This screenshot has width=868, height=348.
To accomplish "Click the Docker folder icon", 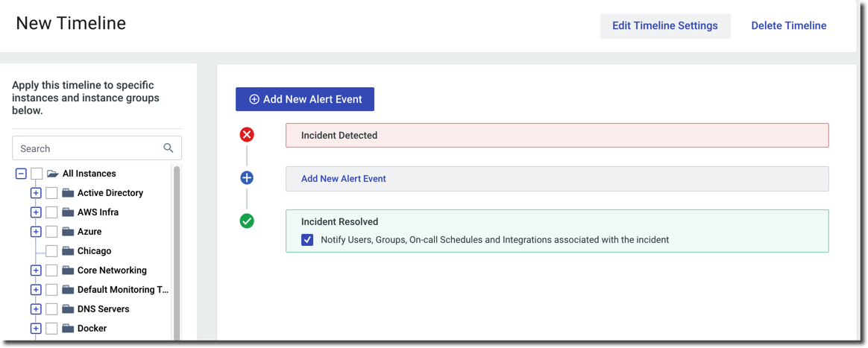I will click(x=68, y=329).
